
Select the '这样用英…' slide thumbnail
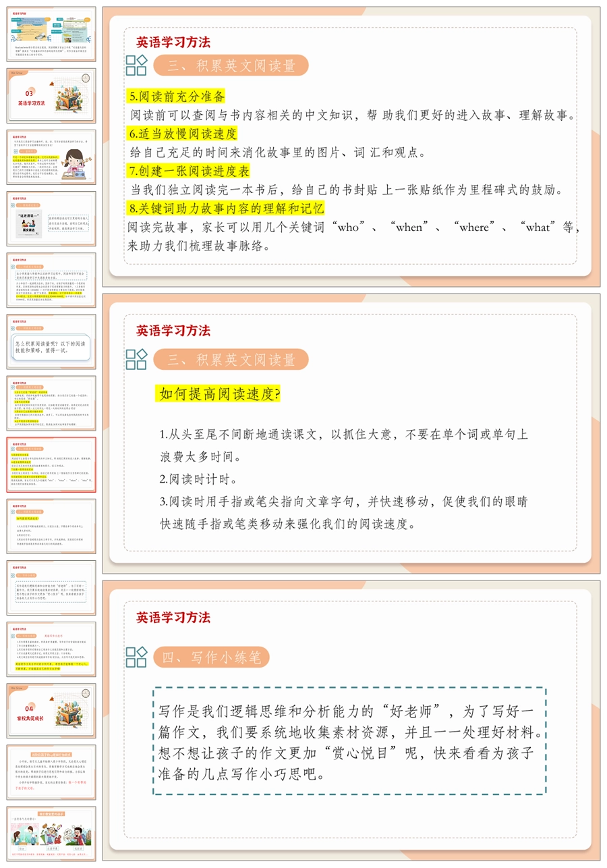51,219
